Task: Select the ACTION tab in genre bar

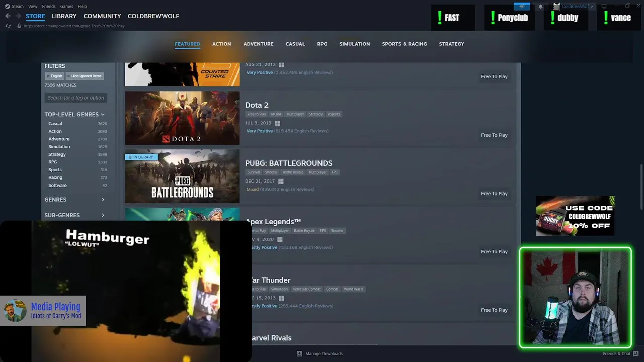Action: click(221, 44)
